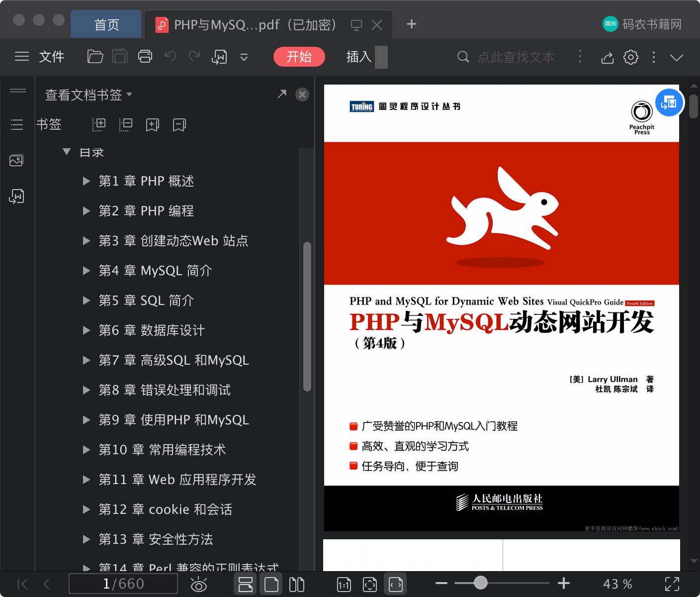The image size is (700, 597).
Task: Add a new tab with plus button
Action: coord(411,24)
